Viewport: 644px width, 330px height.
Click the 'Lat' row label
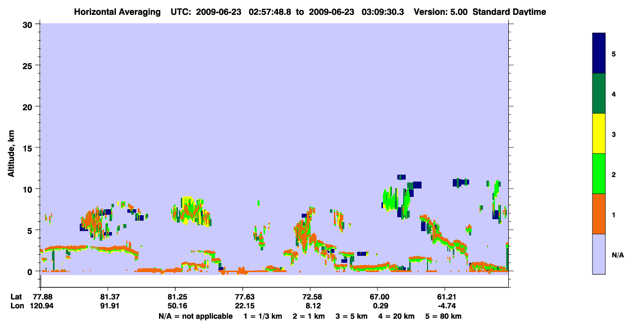pyautogui.click(x=16, y=296)
